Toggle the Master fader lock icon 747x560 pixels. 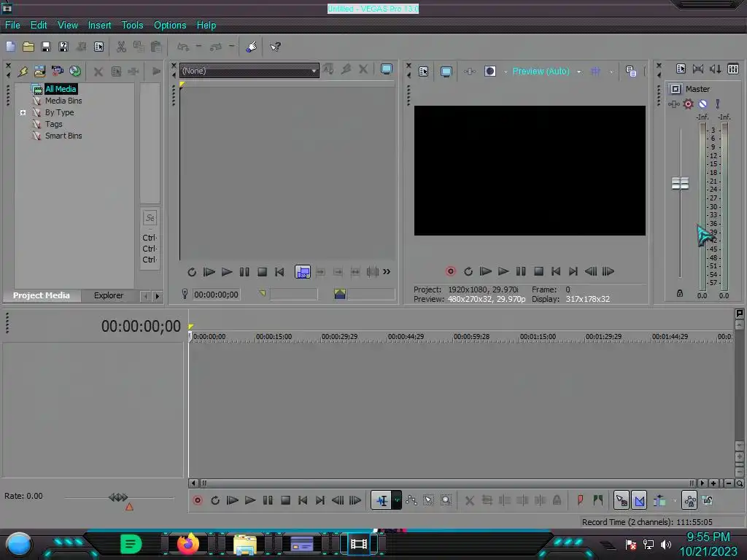coord(680,294)
